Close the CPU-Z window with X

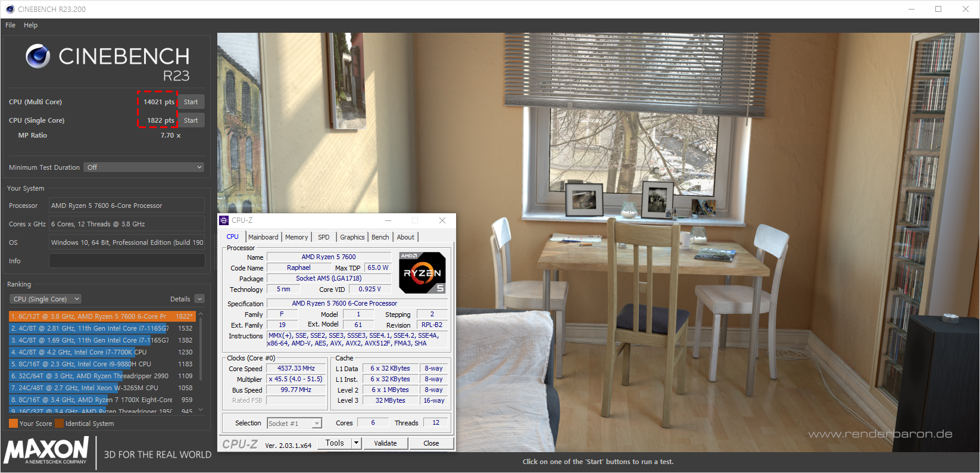442,220
